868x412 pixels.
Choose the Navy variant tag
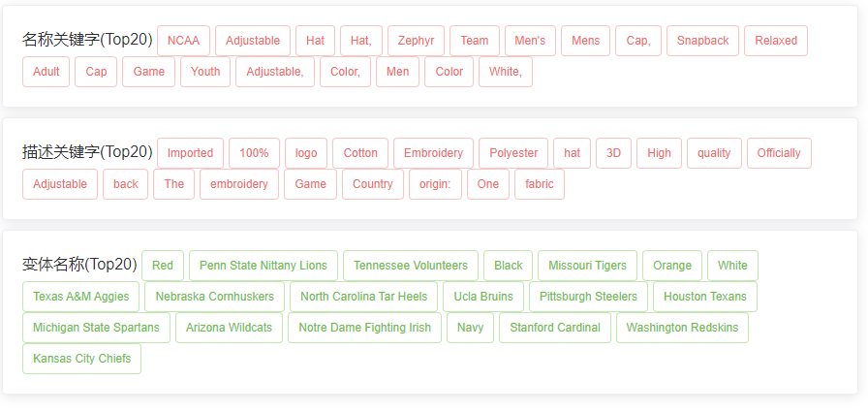tap(470, 328)
